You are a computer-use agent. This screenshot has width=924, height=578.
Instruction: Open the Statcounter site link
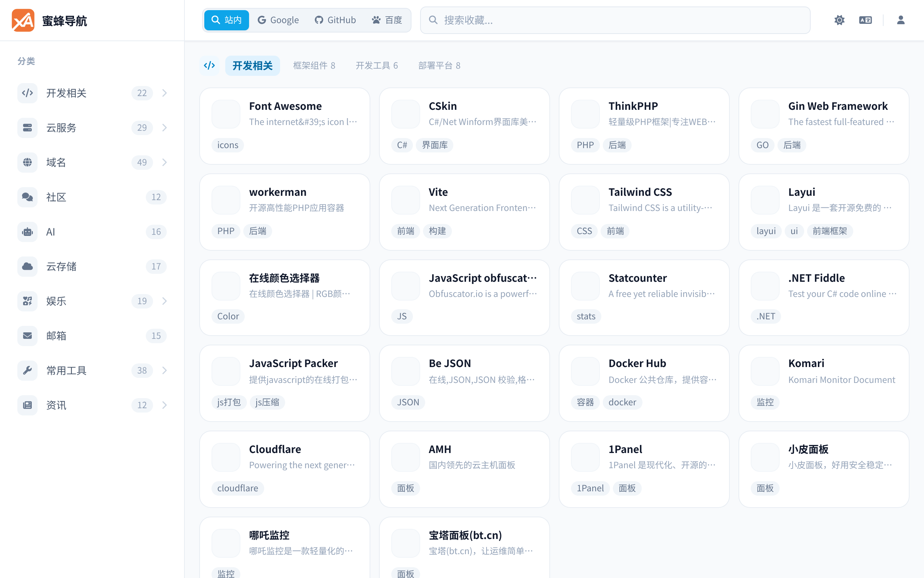click(644, 298)
